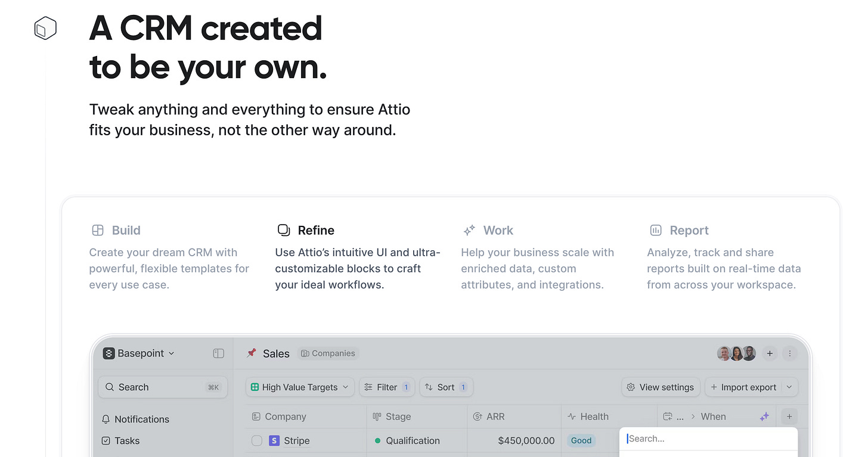Open Tasks in sidebar
The image size is (868, 457).
[120, 441]
